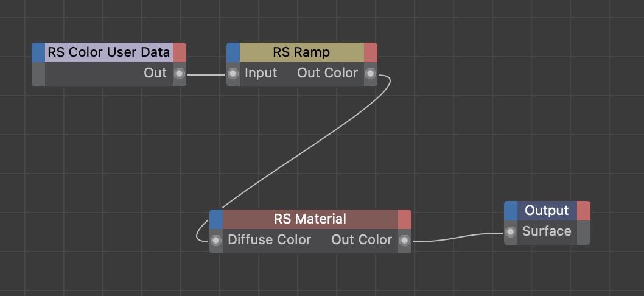Open the blue inputs corner of RS Ramp

[x=233, y=52]
